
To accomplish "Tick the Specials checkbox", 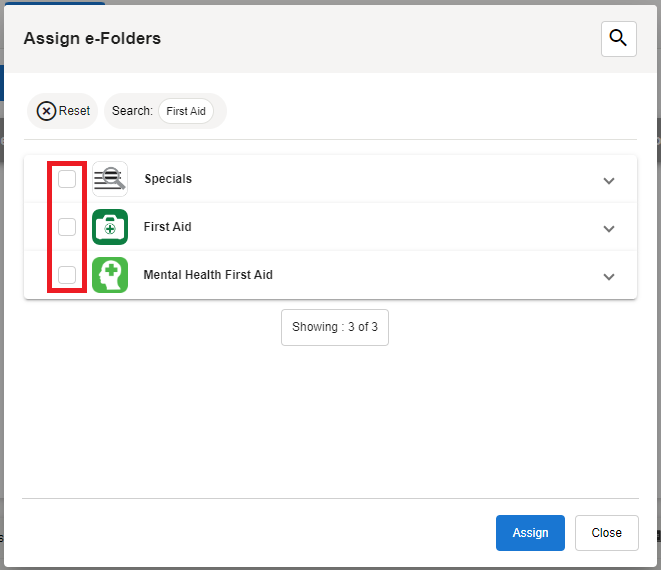I will (67, 179).
